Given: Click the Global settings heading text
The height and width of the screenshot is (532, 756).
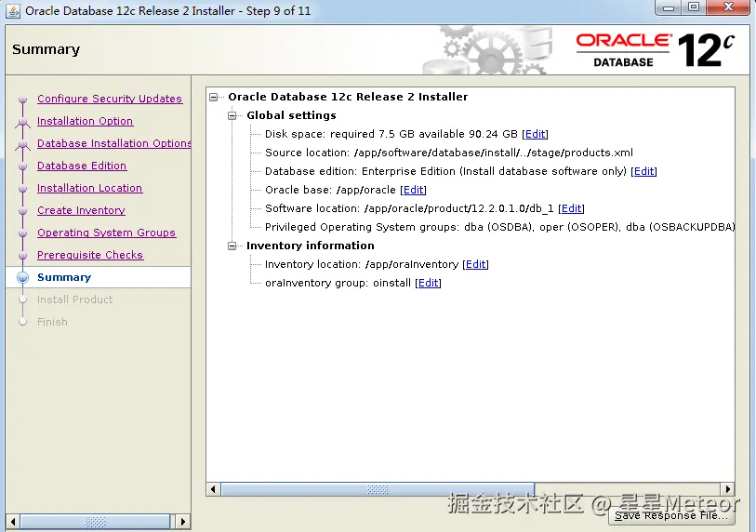Looking at the screenshot, I should [x=291, y=115].
